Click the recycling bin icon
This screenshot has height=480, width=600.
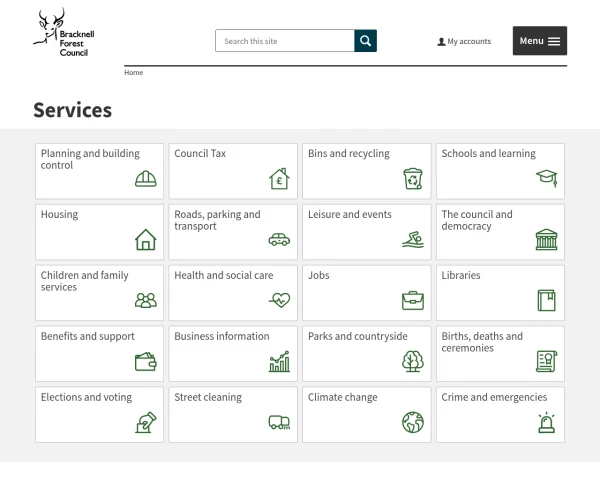pyautogui.click(x=413, y=179)
